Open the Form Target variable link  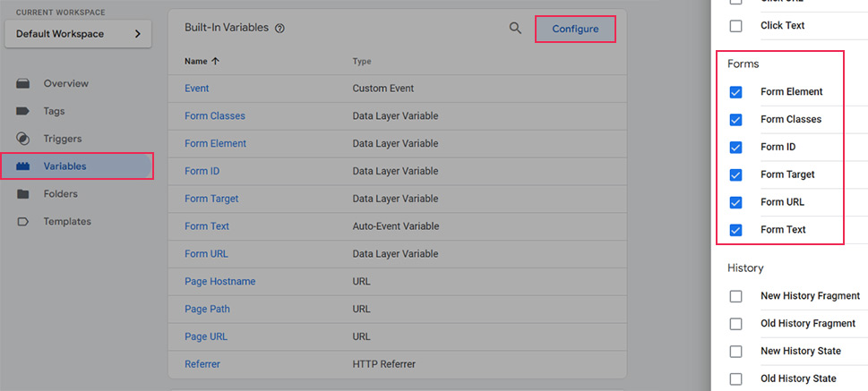[x=211, y=199]
